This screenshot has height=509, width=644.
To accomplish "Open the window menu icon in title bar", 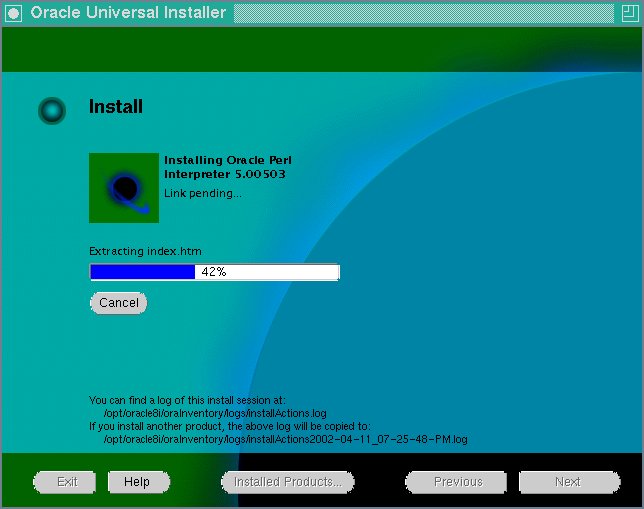I will (x=14, y=13).
